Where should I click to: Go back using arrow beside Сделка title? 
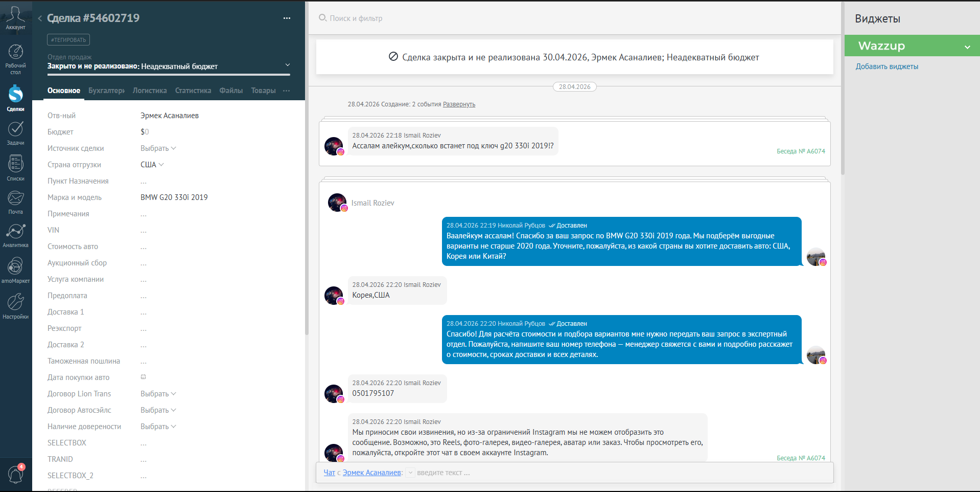point(40,18)
